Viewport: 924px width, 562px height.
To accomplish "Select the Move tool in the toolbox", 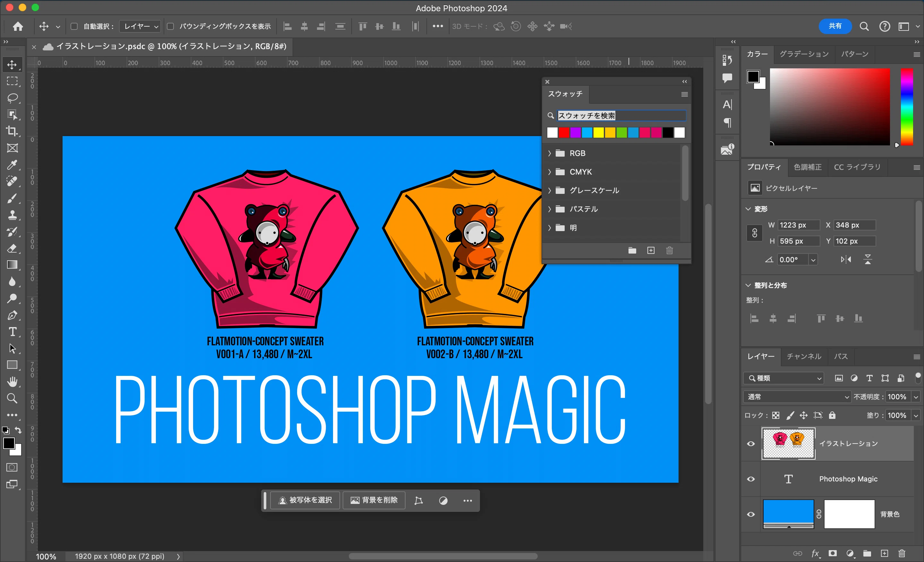I will [x=13, y=65].
